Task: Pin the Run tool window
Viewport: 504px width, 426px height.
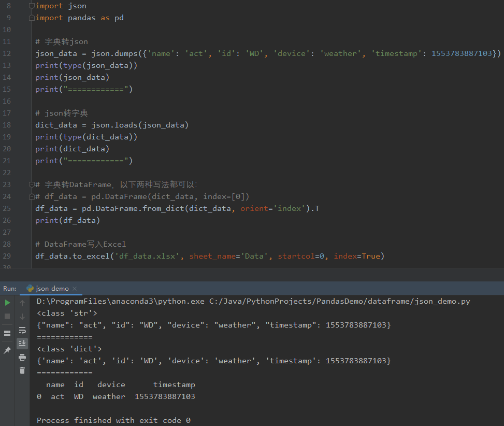Action: click(x=7, y=350)
